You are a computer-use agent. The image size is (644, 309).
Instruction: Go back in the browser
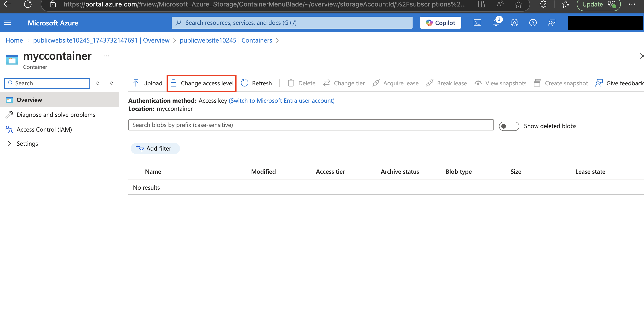(7, 4)
